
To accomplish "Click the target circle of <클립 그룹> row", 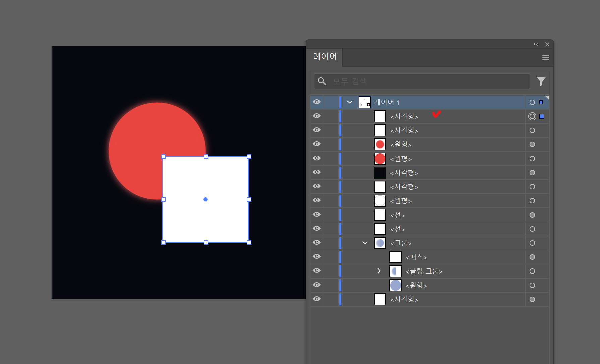I will pyautogui.click(x=532, y=271).
